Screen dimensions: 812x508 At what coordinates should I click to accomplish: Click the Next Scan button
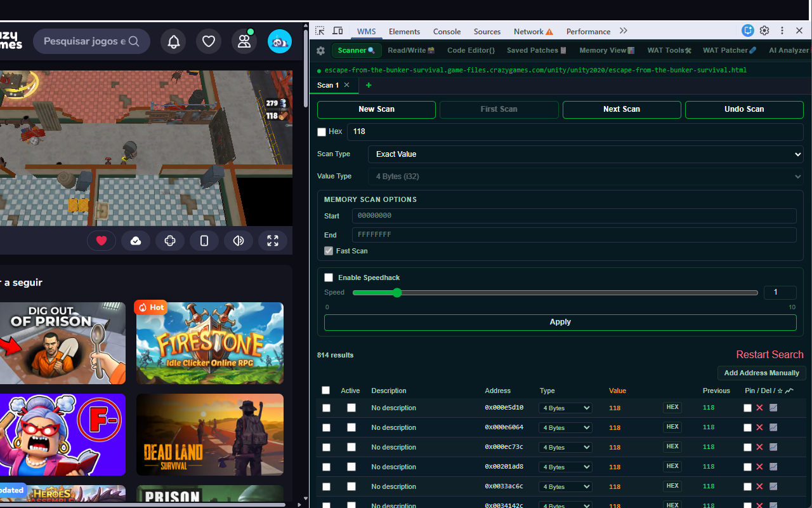[x=622, y=109]
